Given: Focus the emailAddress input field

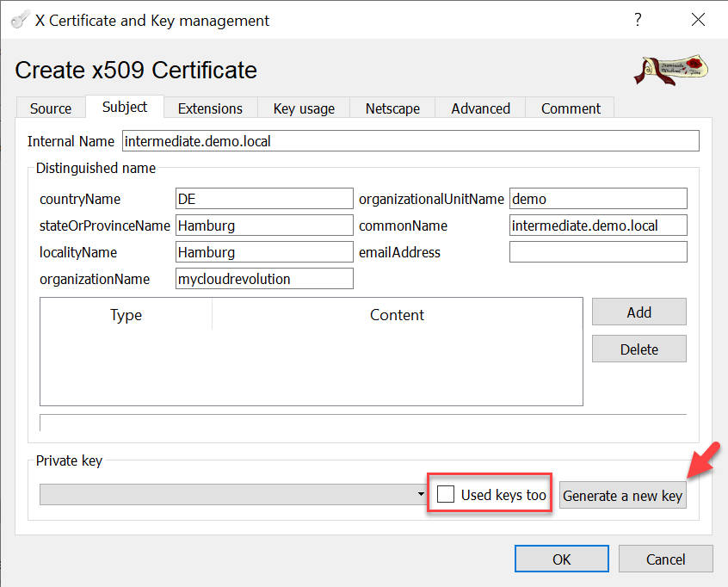Looking at the screenshot, I should tap(598, 252).
